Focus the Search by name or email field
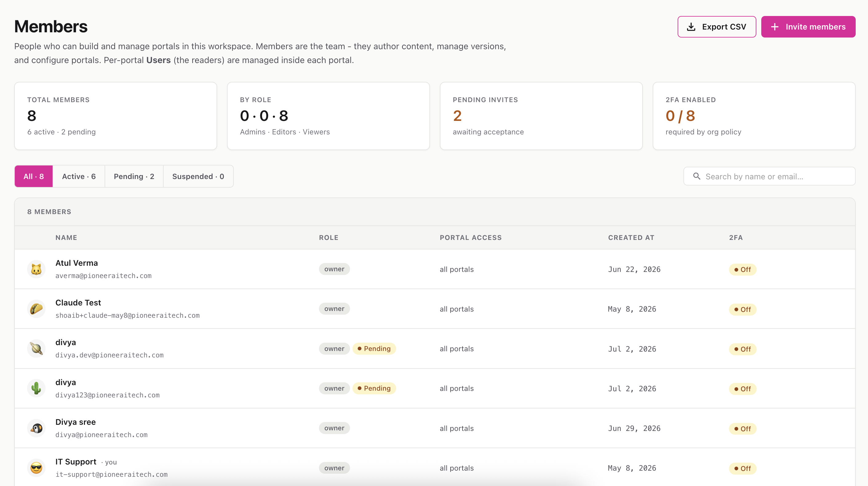 click(769, 176)
